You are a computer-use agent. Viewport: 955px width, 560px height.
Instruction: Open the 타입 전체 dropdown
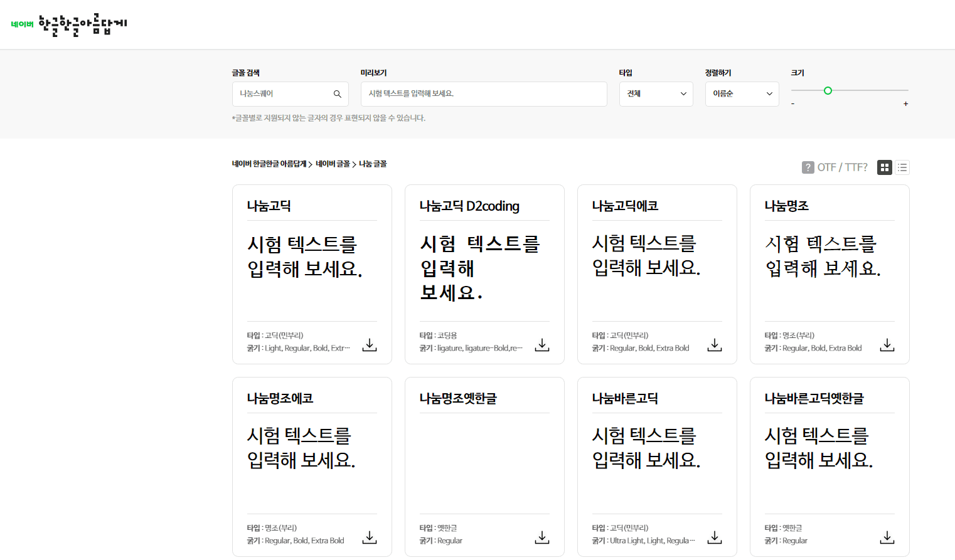coord(656,94)
